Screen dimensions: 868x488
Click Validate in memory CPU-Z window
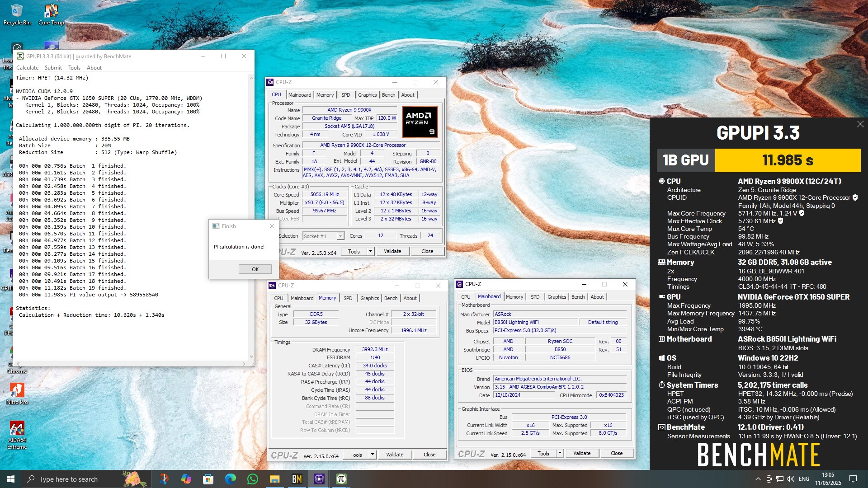[395, 455]
